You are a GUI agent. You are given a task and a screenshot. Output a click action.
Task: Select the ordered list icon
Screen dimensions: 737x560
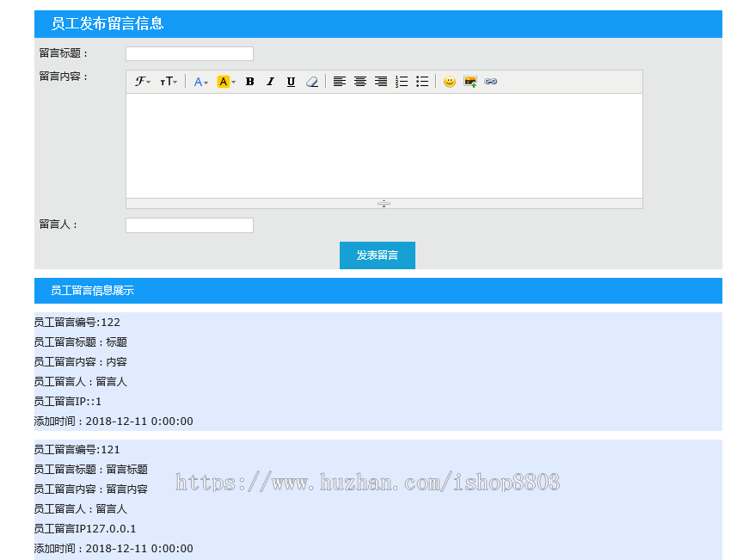point(400,81)
